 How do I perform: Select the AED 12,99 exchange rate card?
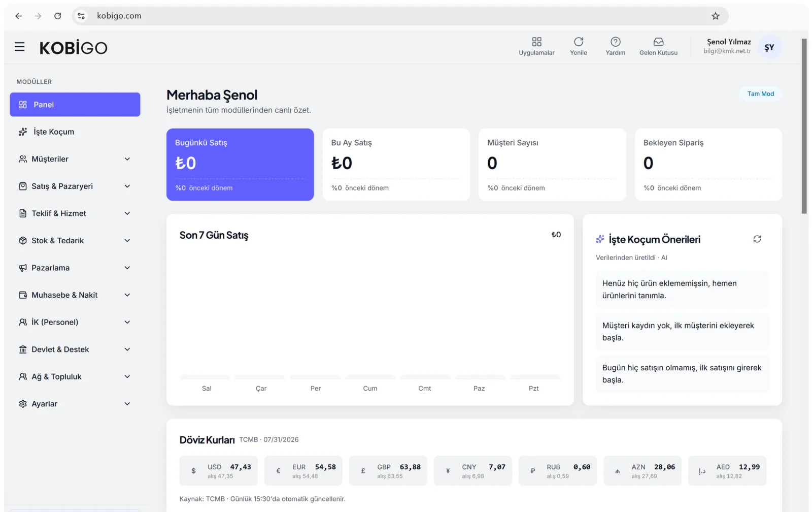coord(727,471)
